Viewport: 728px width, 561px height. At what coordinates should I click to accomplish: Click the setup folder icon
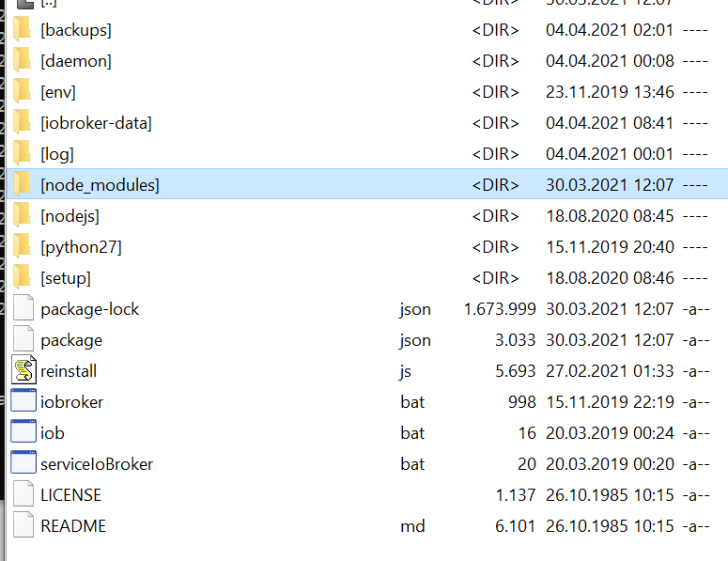22,278
